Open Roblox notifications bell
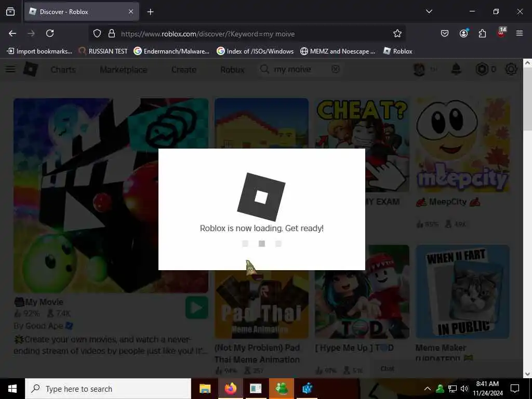 (456, 69)
